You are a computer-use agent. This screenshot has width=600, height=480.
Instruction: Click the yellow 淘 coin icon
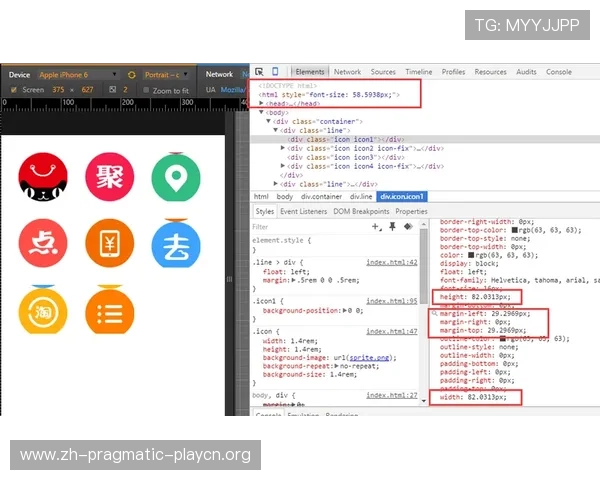click(43, 310)
